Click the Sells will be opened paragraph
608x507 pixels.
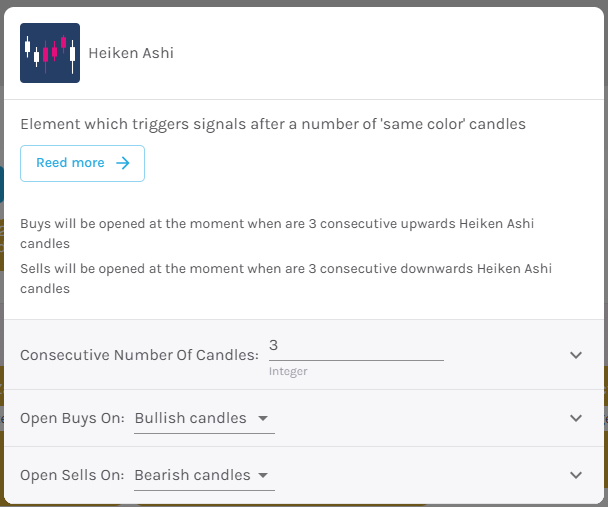286,279
